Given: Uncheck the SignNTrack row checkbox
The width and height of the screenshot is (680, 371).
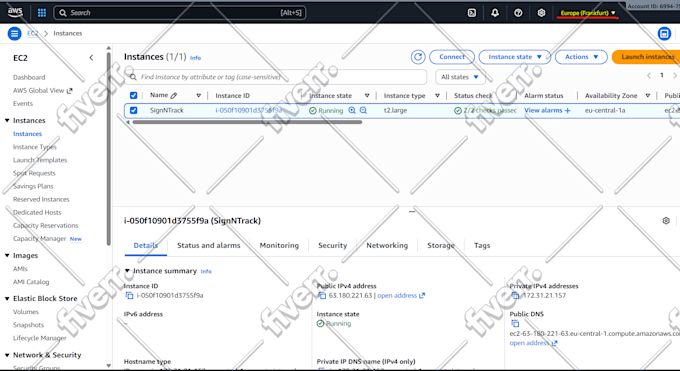Looking at the screenshot, I should coord(134,110).
